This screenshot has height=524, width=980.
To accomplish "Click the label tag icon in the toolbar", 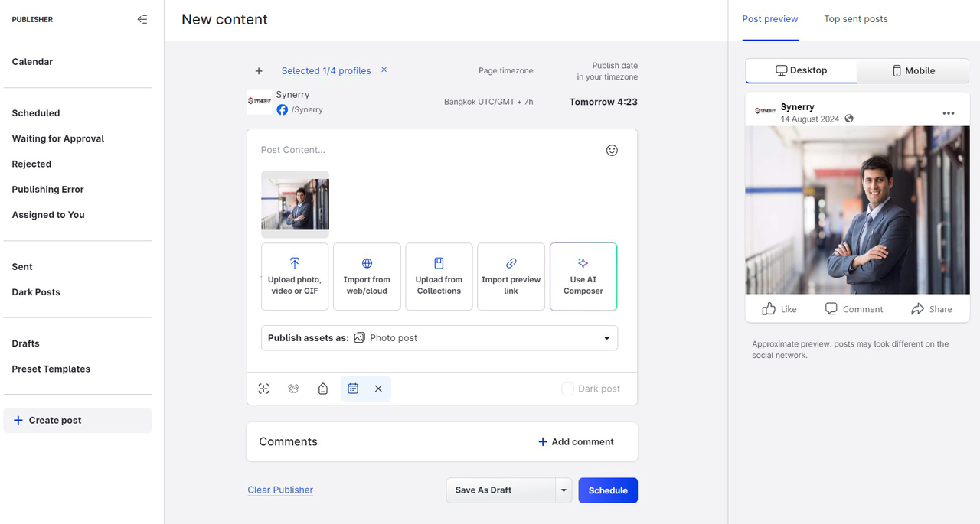I will [x=323, y=389].
